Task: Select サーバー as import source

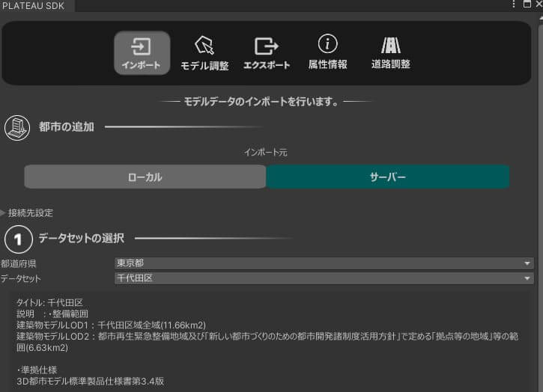Action: click(388, 177)
